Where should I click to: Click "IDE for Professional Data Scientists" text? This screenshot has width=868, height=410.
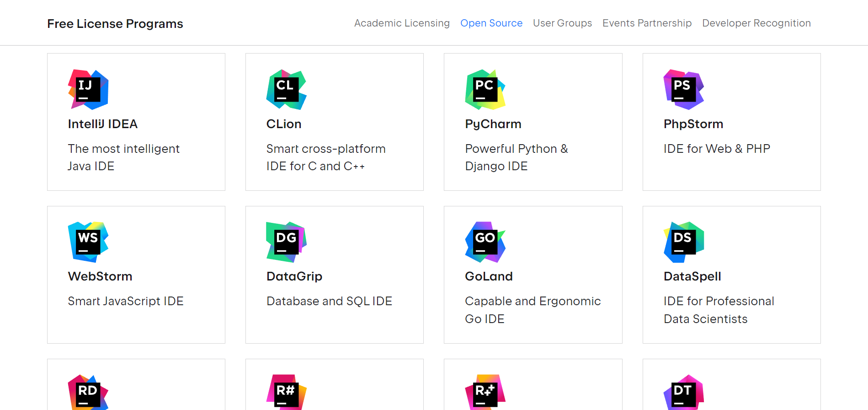tap(719, 310)
